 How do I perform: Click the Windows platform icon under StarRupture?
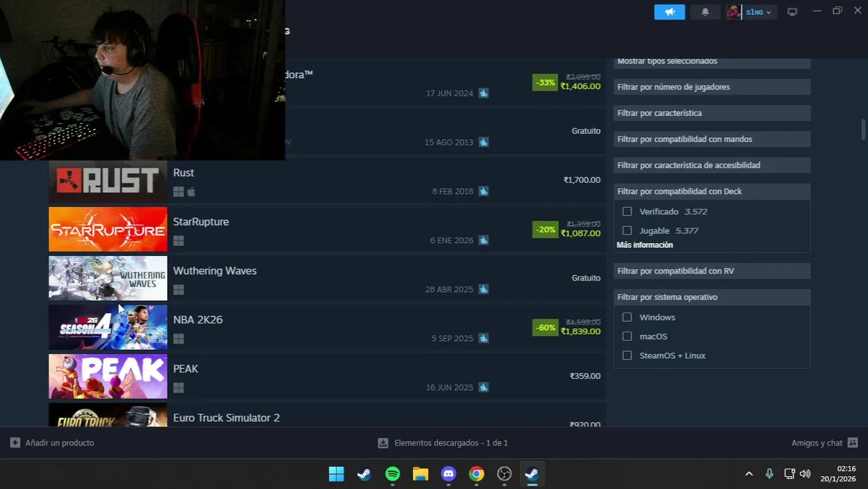(179, 241)
